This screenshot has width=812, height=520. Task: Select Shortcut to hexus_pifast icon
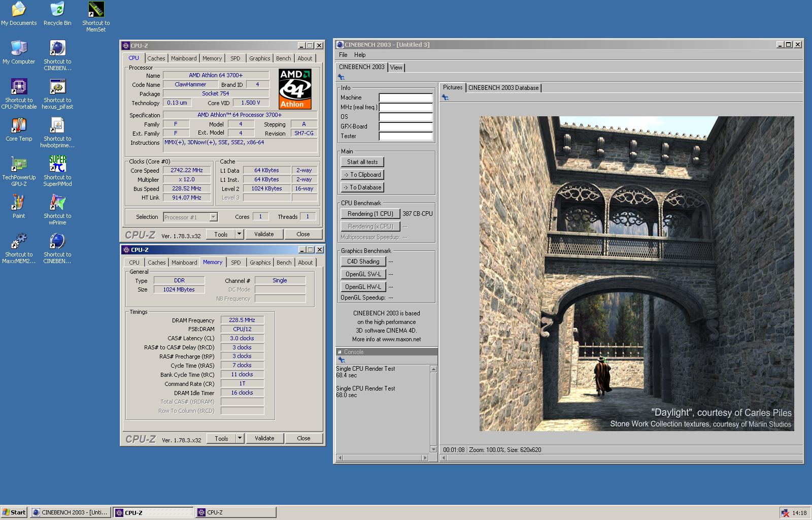57,94
